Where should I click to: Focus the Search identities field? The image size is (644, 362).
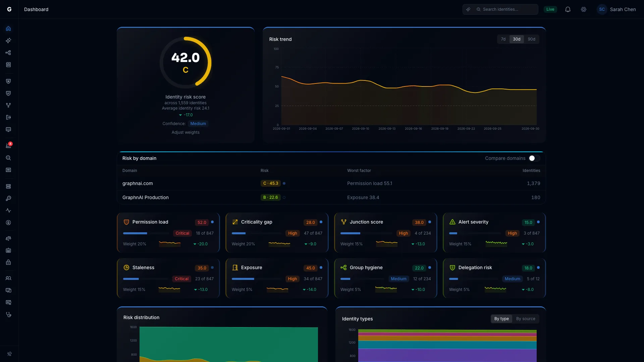(x=500, y=9)
